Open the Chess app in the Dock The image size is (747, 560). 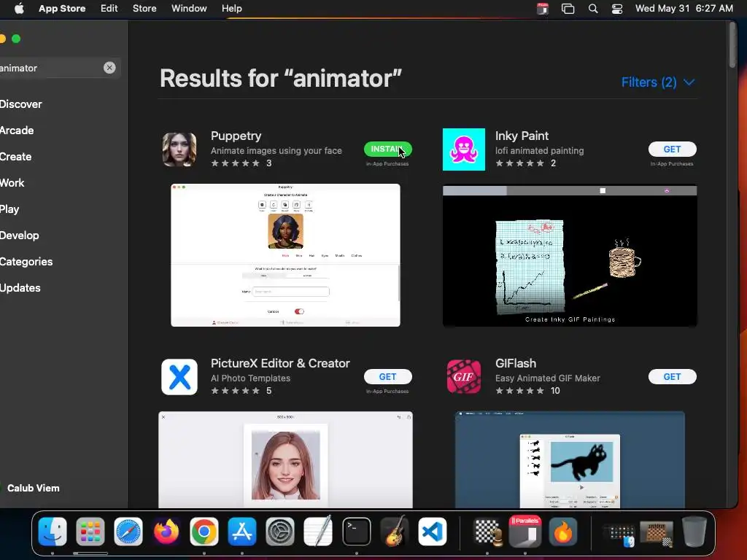[x=487, y=532]
